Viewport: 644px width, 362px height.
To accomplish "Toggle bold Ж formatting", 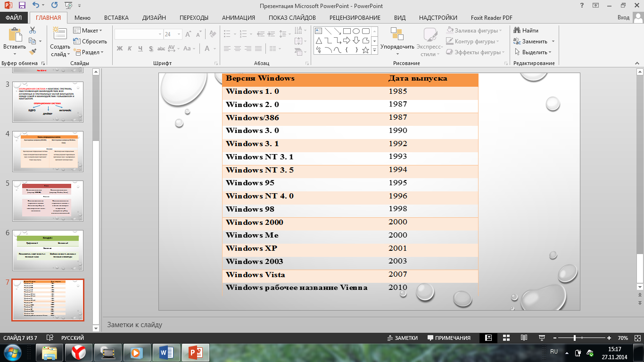I will (x=119, y=49).
